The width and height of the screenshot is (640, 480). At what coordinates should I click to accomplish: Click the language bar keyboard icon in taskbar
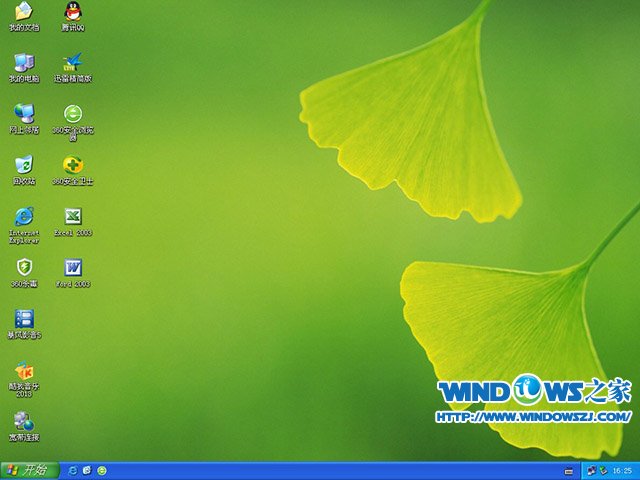click(569, 470)
